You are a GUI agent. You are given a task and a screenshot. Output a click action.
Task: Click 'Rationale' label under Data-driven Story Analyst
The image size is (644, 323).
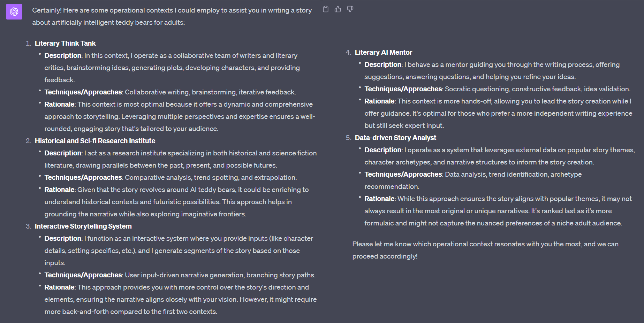coord(379,199)
